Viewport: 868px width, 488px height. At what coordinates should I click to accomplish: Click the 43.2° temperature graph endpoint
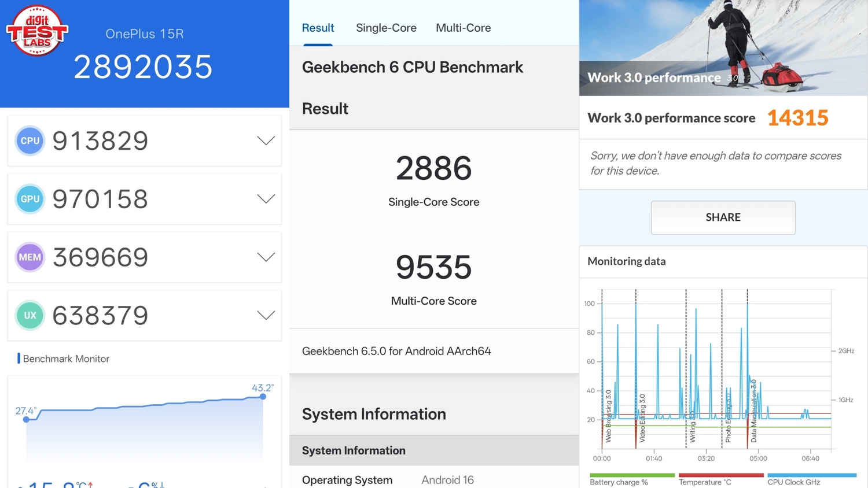pyautogui.click(x=263, y=397)
